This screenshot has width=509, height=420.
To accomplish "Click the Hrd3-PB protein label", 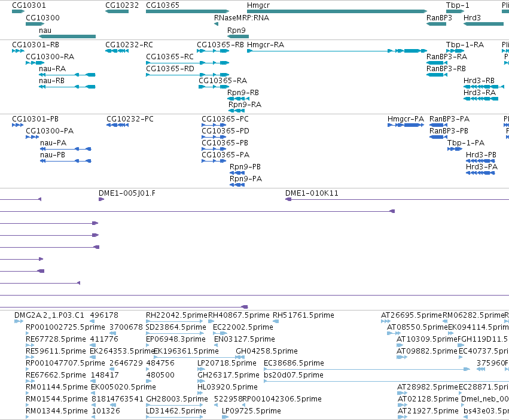I will point(481,156).
